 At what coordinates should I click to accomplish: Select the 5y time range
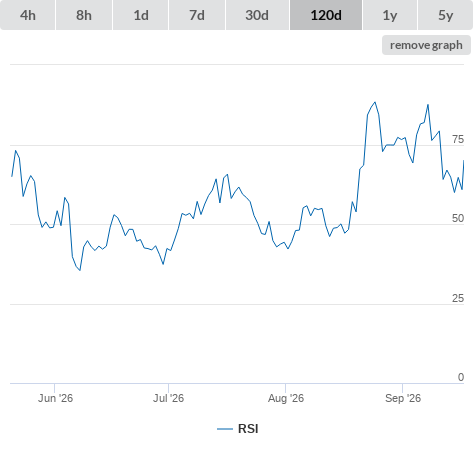pyautogui.click(x=446, y=15)
